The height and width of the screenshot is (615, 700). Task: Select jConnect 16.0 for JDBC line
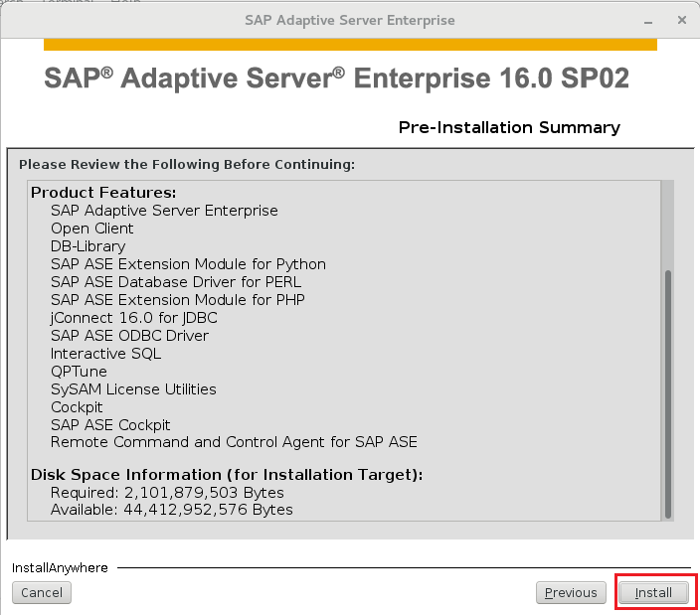pos(134,318)
